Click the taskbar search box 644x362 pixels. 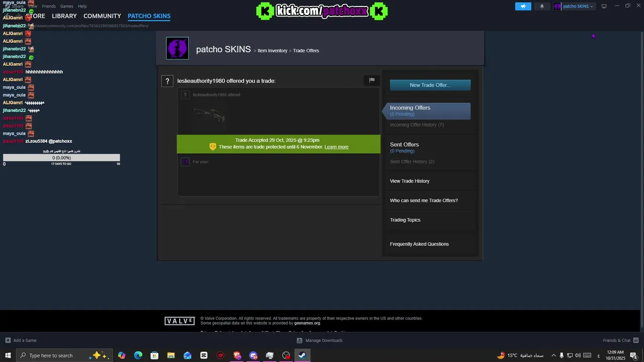click(64, 355)
